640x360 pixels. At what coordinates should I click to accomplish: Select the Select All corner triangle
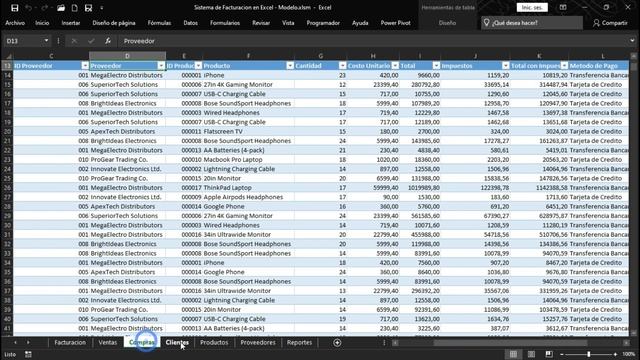click(8, 56)
